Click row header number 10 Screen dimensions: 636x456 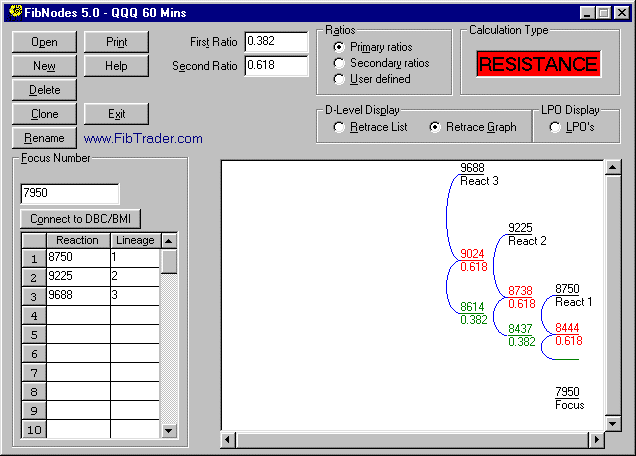(34, 430)
